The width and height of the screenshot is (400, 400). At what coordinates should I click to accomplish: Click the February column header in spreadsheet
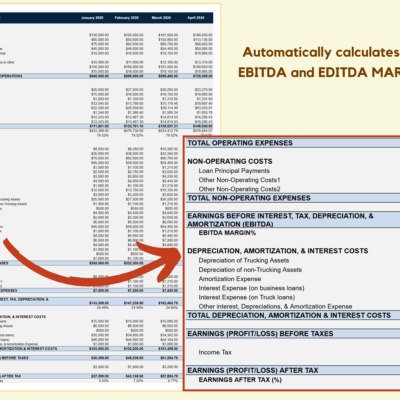click(x=127, y=18)
